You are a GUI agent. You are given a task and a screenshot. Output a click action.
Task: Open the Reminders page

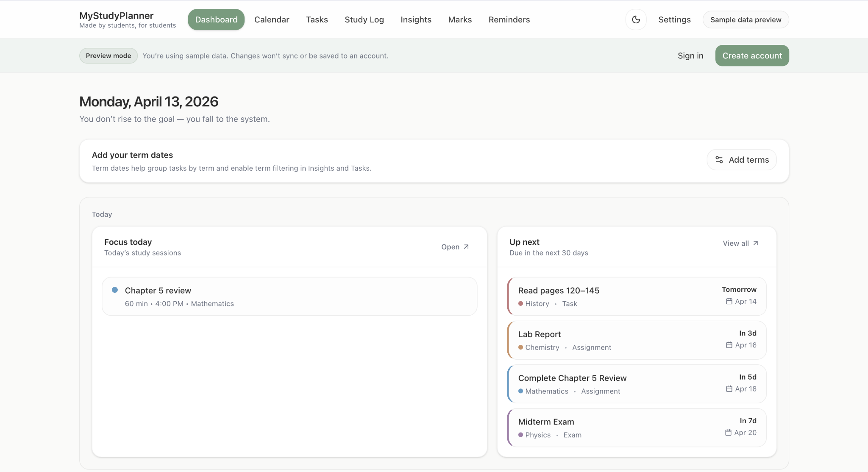[x=509, y=19]
